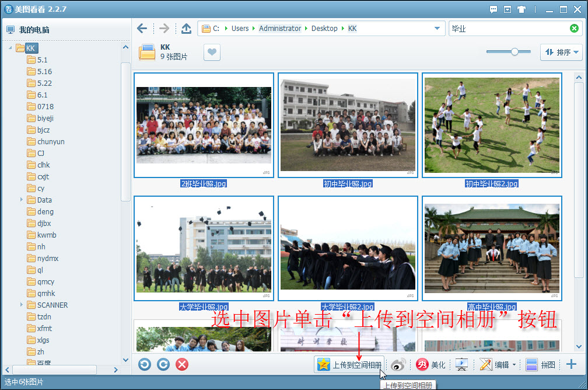Click Desktop in the address path
588x390 pixels.
point(324,28)
